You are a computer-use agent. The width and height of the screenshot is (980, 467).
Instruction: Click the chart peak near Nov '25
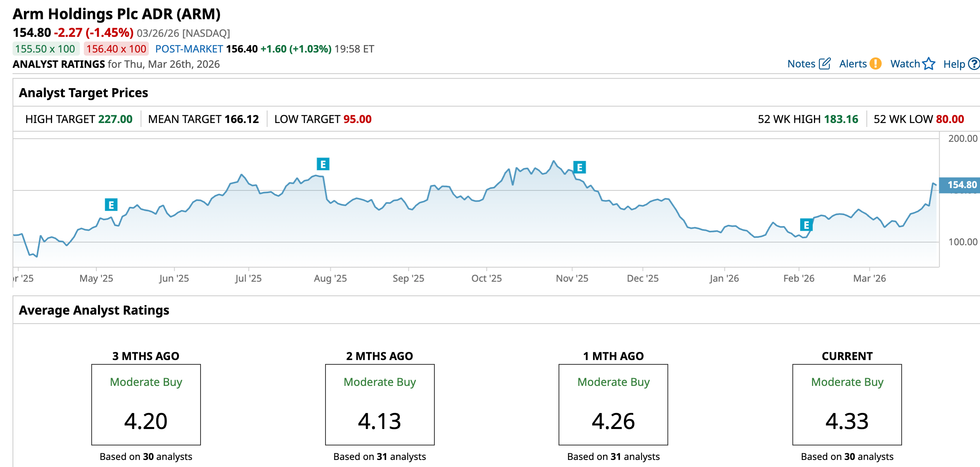(553, 161)
